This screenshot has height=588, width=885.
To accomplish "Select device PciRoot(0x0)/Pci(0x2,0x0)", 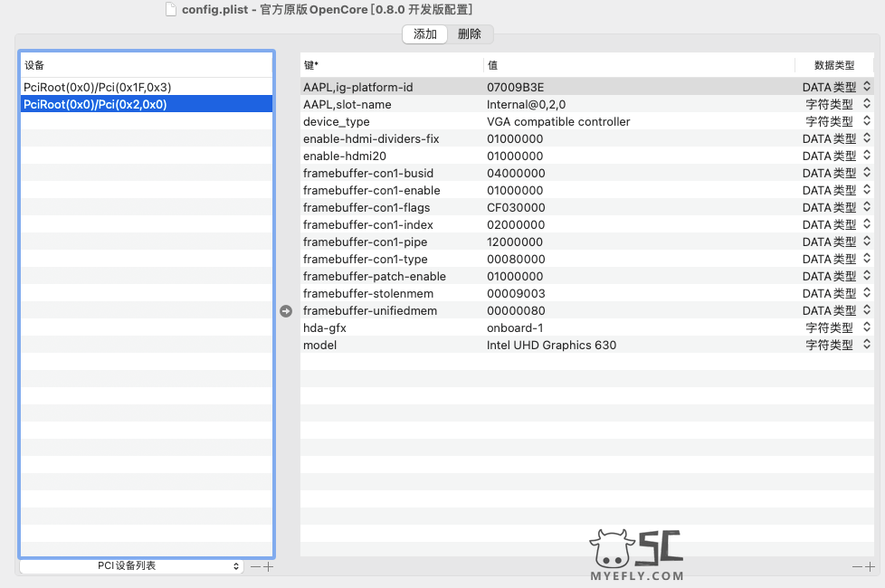I will (x=95, y=104).
